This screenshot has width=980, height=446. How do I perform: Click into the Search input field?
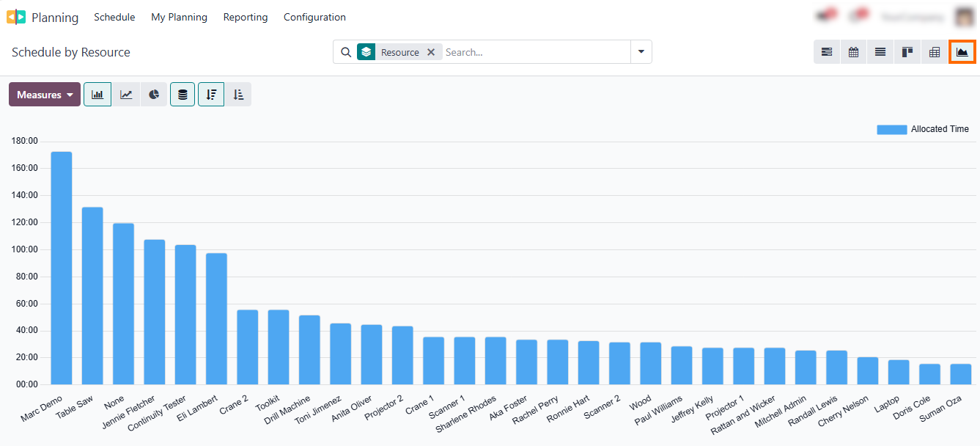(535, 52)
